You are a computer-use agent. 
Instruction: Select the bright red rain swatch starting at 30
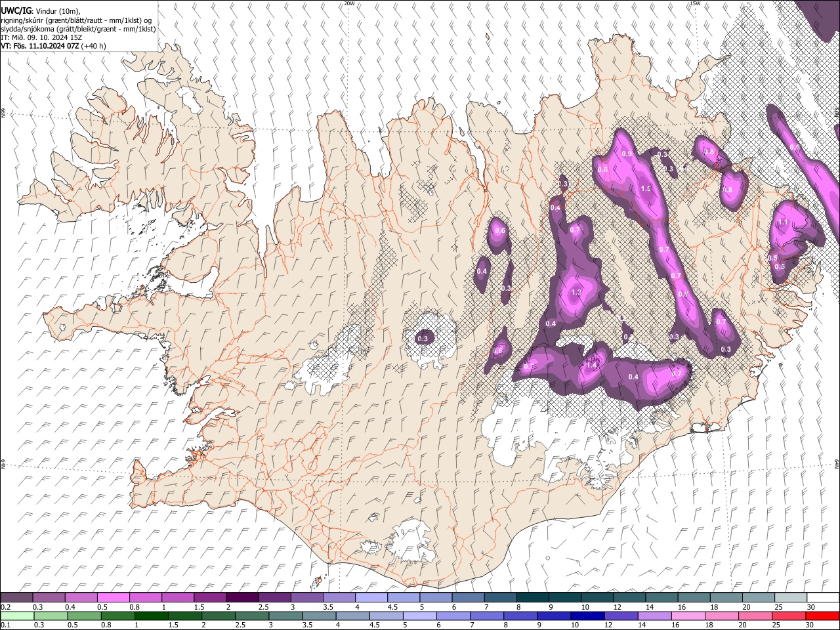coord(822,616)
